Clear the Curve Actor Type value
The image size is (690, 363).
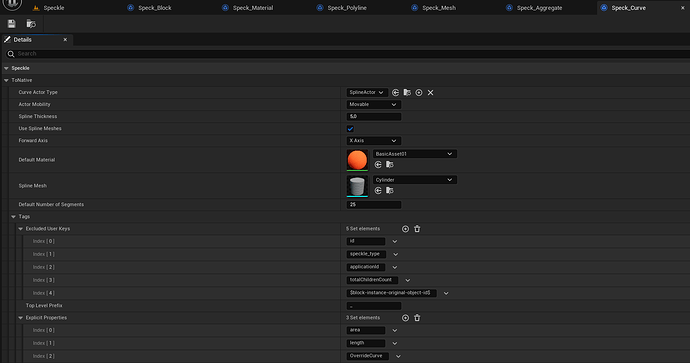click(x=430, y=92)
